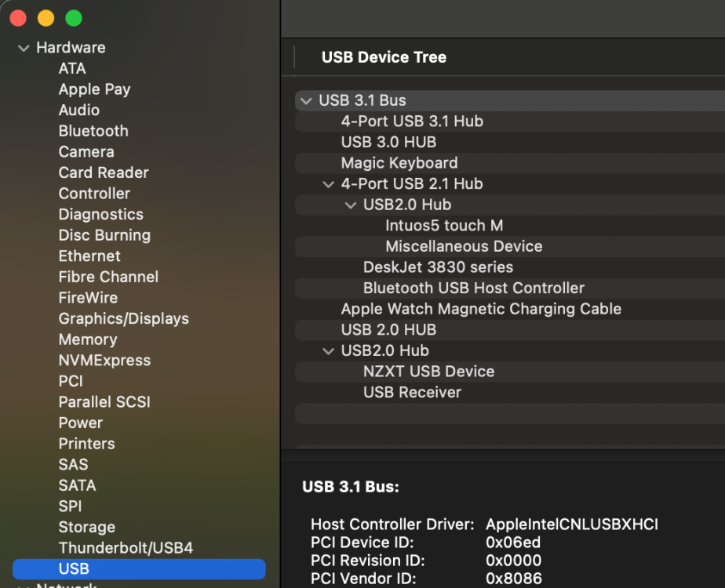The width and height of the screenshot is (725, 588).
Task: Click the PCI Vendor ID value 0x8086
Action: (x=514, y=579)
